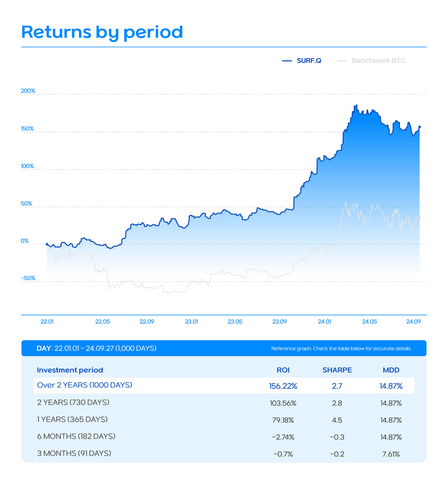Toggle the Benchmark BTC legend series
Screen dimensions: 448x486
(378, 61)
